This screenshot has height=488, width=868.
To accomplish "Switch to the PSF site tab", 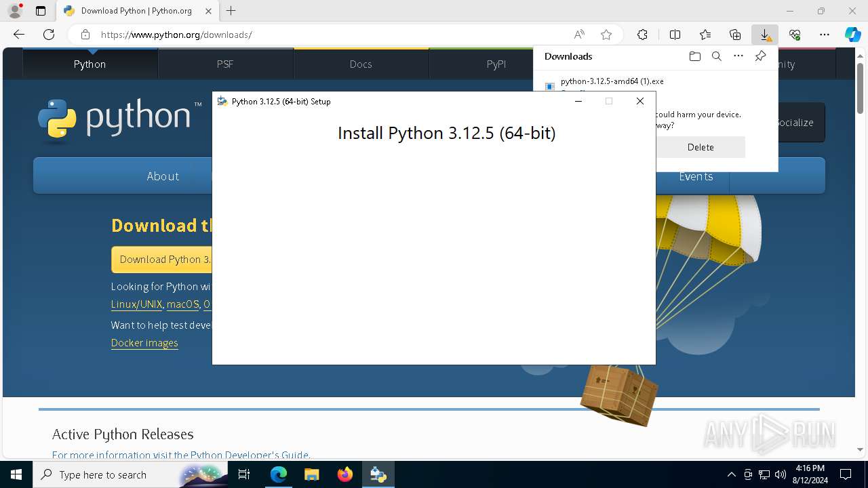I will [x=225, y=64].
